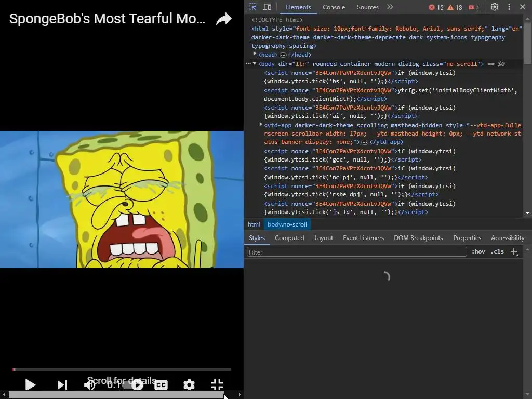Close the DevTools panel

(x=523, y=7)
